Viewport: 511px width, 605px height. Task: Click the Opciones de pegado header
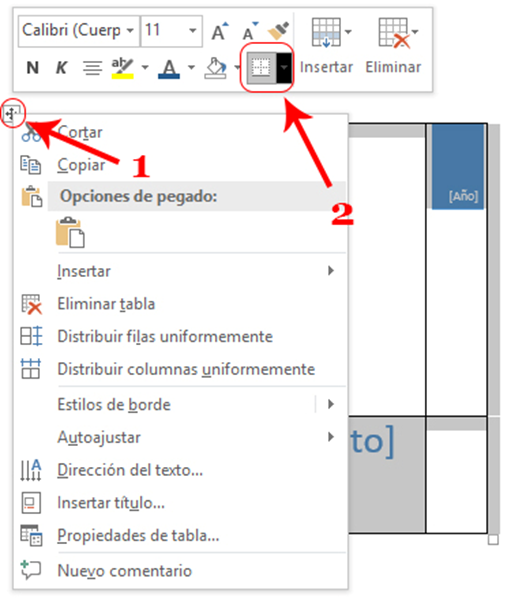click(196, 196)
